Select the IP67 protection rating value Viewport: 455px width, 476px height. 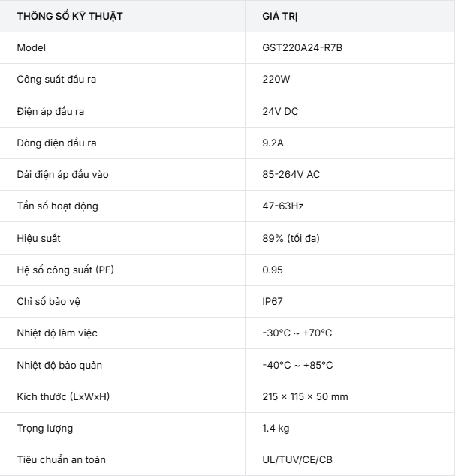tap(273, 302)
